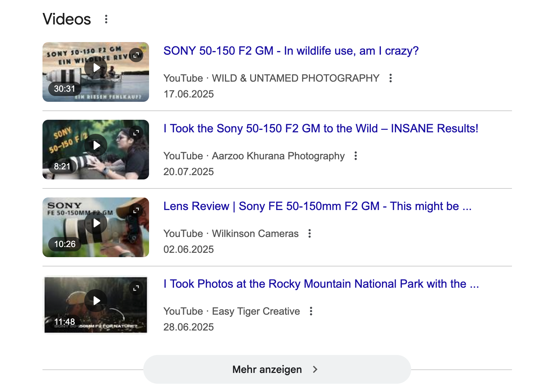Open options for Aarzoo Khurana Photography result
The width and height of the screenshot is (535, 392).
coord(356,156)
